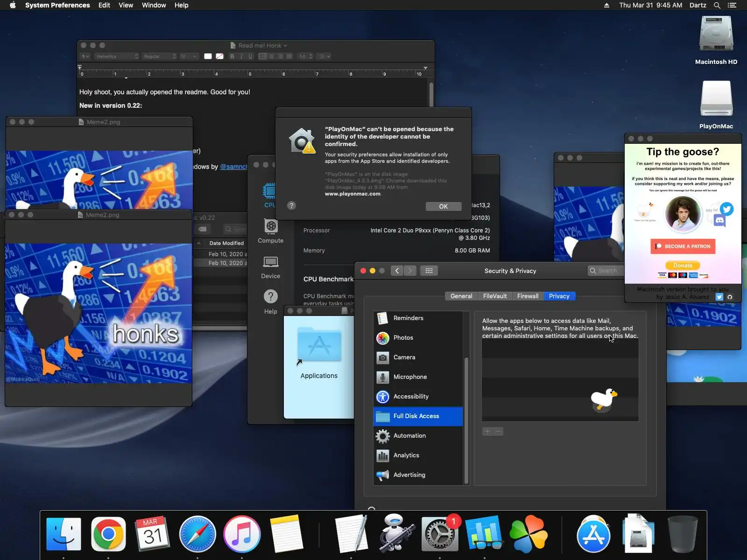Open the Helvetica font family dropdown
This screenshot has height=560, width=747.
(117, 56)
